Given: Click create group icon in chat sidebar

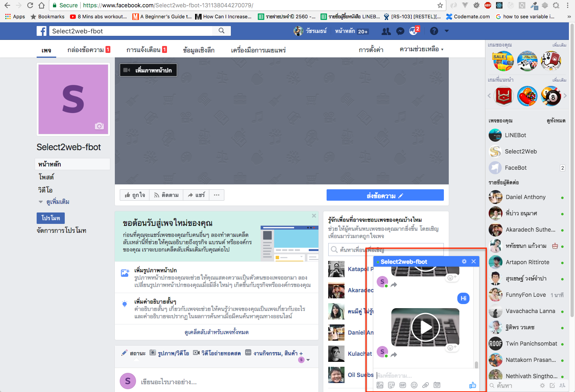Looking at the screenshot, I should pos(562,385).
